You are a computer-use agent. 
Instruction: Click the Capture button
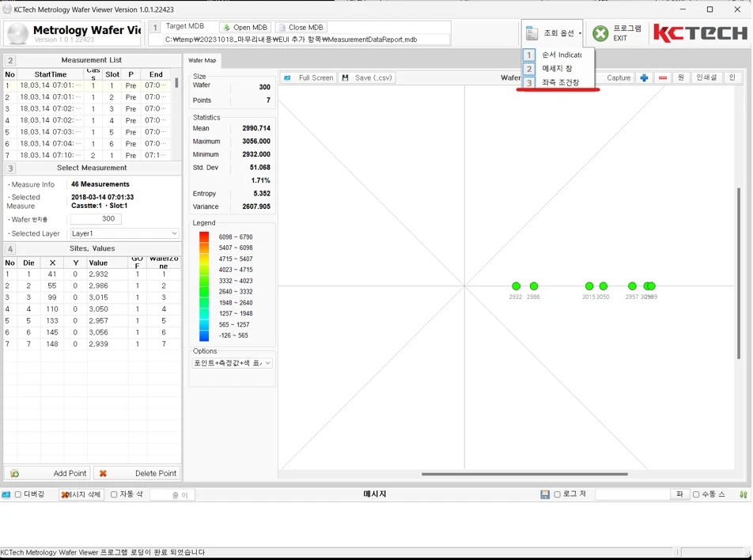618,78
